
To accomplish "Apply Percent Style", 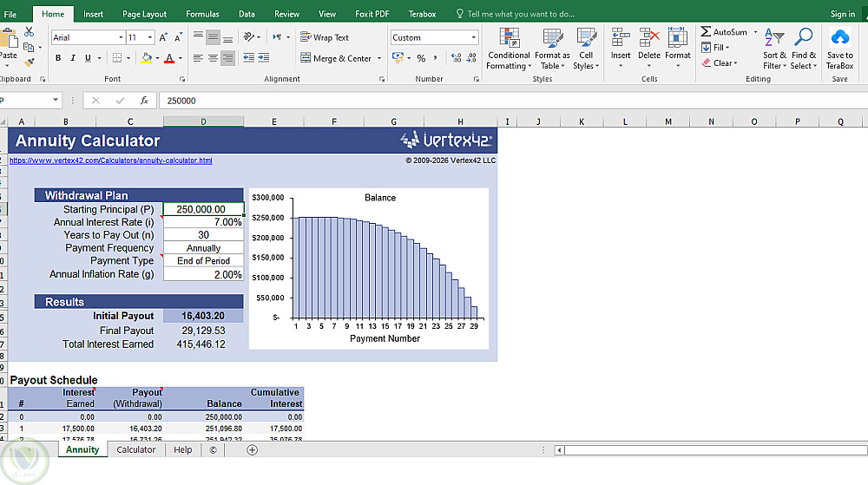I will tap(421, 58).
